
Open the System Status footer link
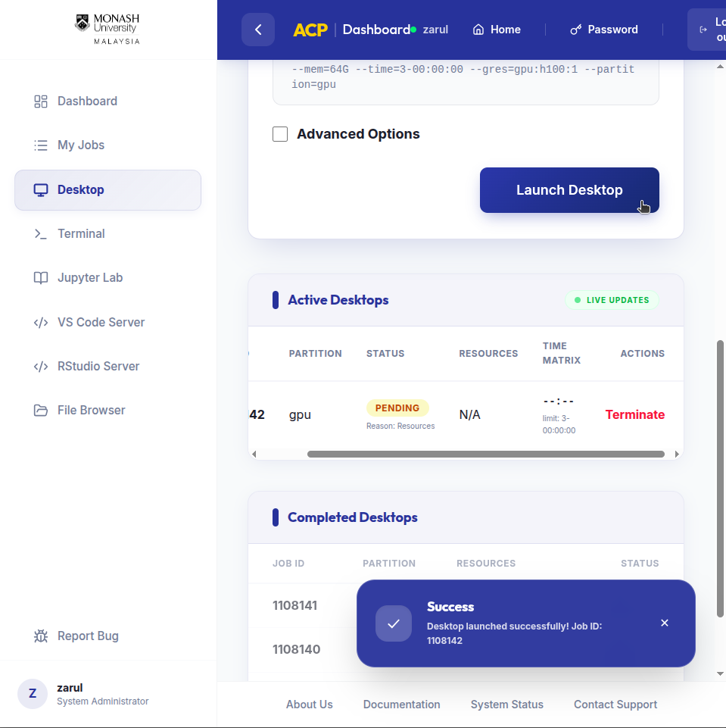pos(506,705)
